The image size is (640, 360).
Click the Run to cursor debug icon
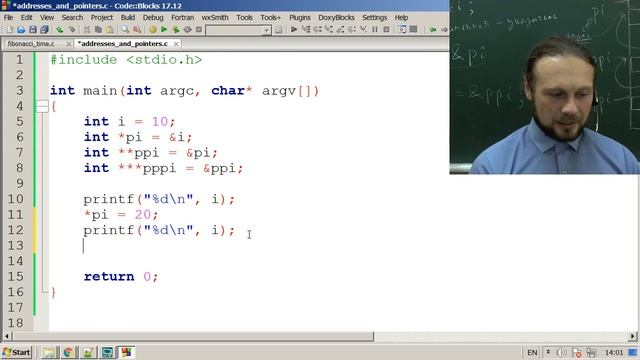click(306, 29)
